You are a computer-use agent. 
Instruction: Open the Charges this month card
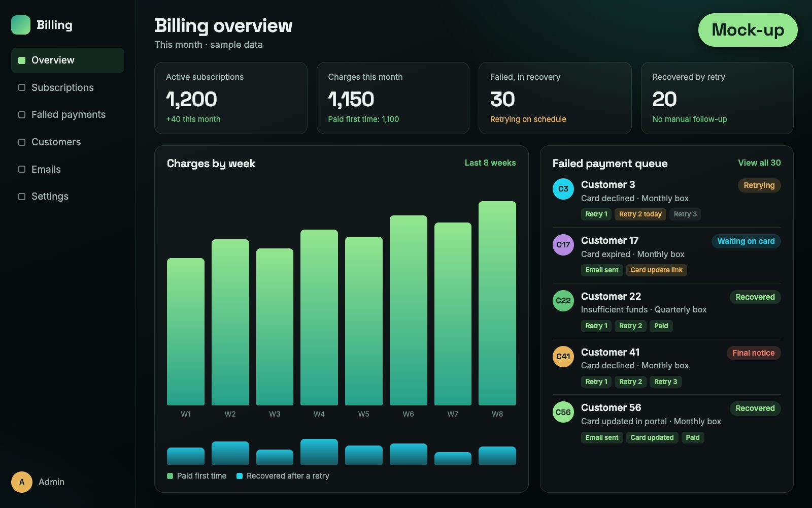393,98
